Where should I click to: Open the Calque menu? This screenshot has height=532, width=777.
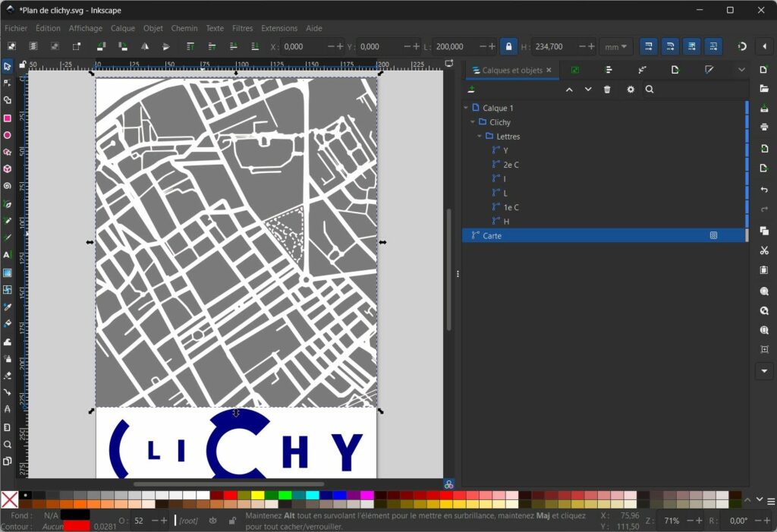(123, 28)
